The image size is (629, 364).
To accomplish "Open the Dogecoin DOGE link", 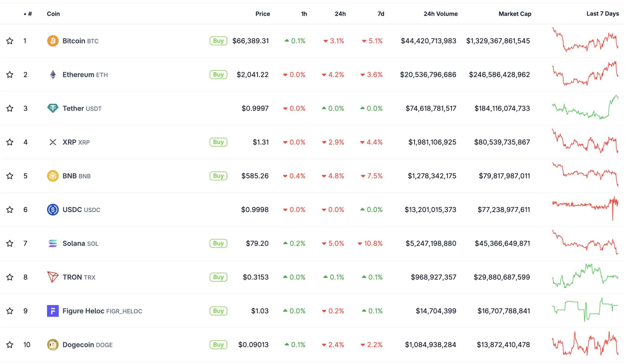I will pos(88,345).
